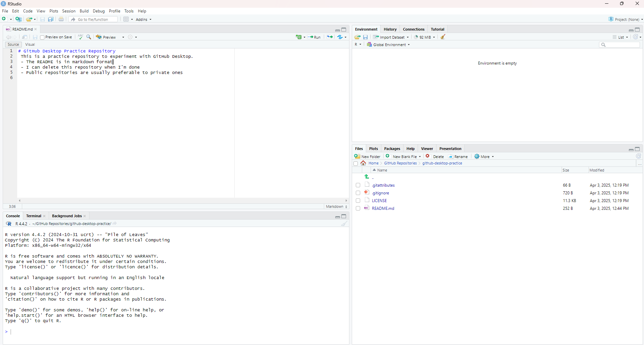Click the go to next chunk arrows icon
This screenshot has height=345, width=644.
click(330, 37)
